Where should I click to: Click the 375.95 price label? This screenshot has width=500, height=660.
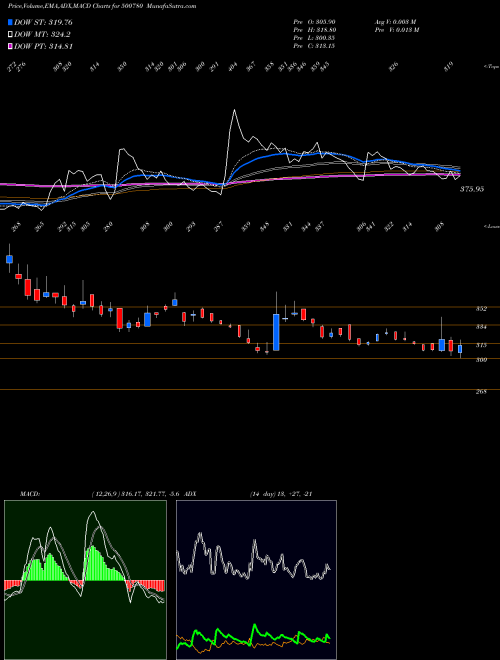point(471,189)
